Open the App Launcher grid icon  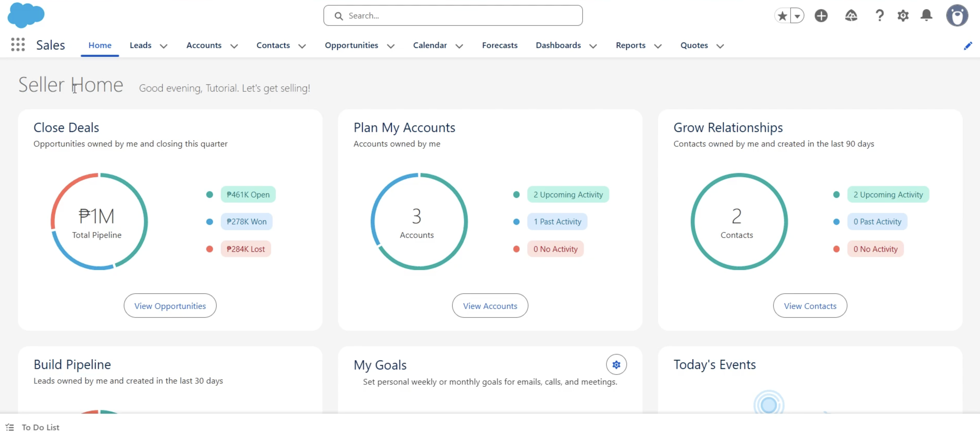(x=18, y=45)
